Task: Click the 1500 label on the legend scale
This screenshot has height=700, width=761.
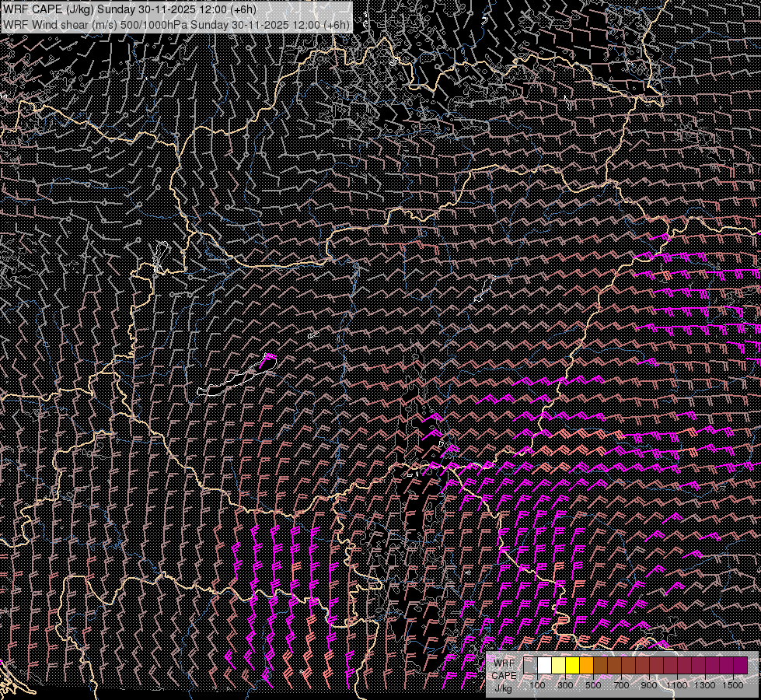Action: (733, 684)
